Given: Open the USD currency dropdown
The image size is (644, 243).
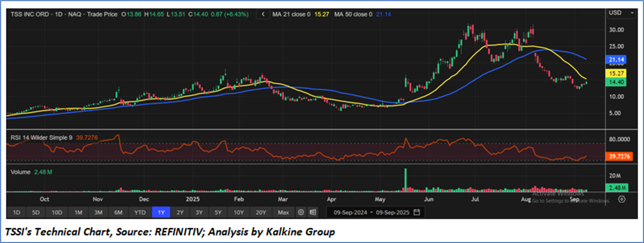Looking at the screenshot, I should click(622, 13).
